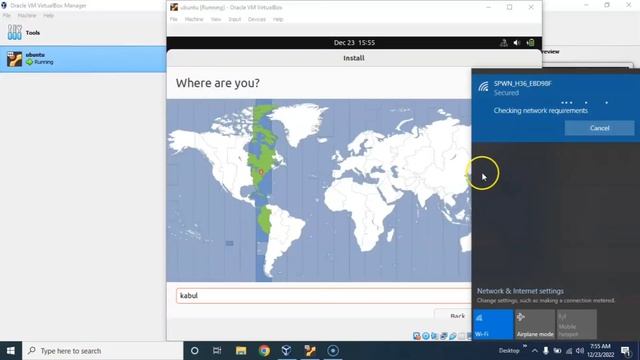Click Ubuntu volume icon in top bar

(517, 42)
